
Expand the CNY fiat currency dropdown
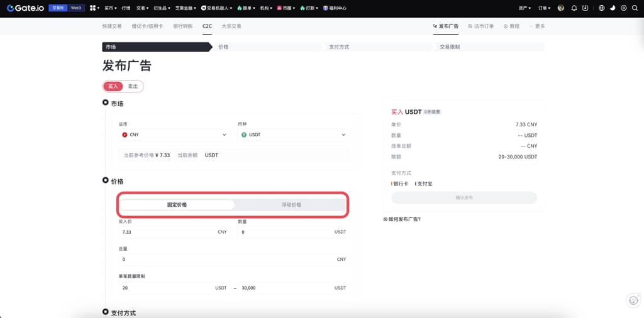click(x=174, y=134)
